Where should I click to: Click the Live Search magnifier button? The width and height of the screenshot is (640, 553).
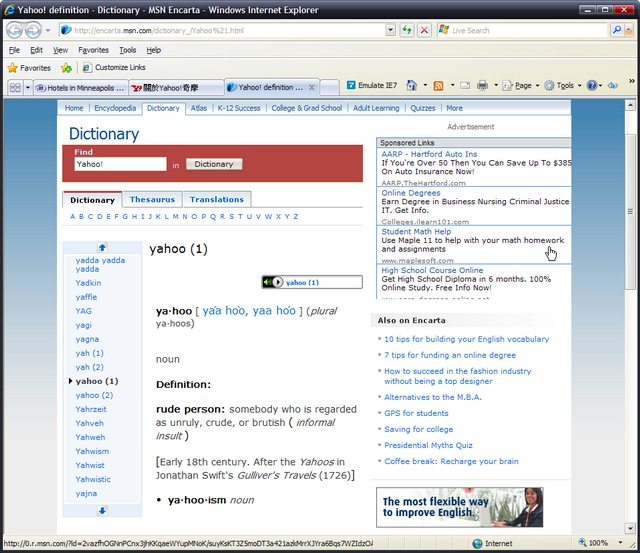(616, 30)
